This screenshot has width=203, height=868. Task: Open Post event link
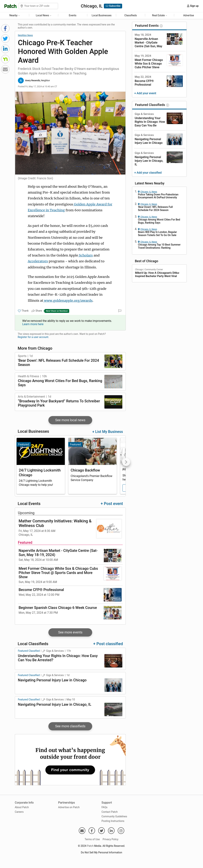[112, 504]
